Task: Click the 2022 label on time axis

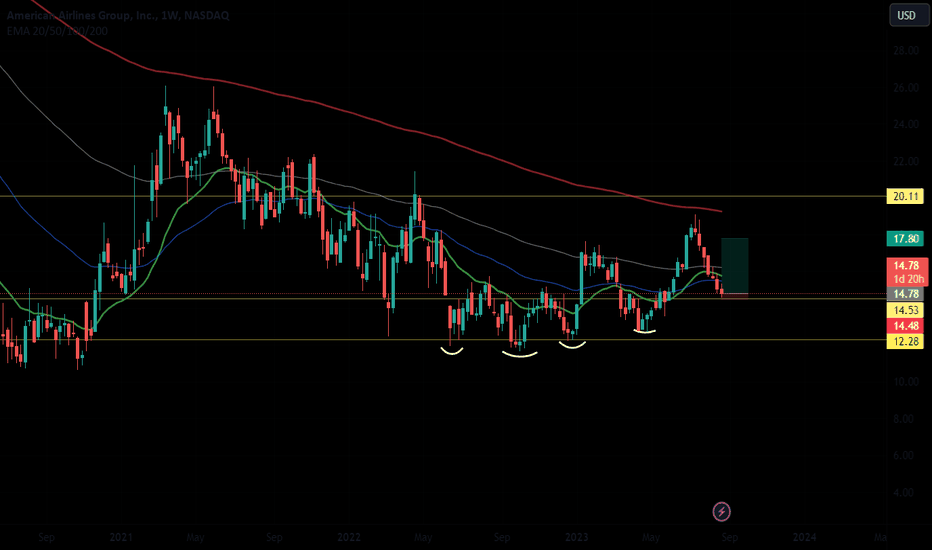Action: point(349,538)
